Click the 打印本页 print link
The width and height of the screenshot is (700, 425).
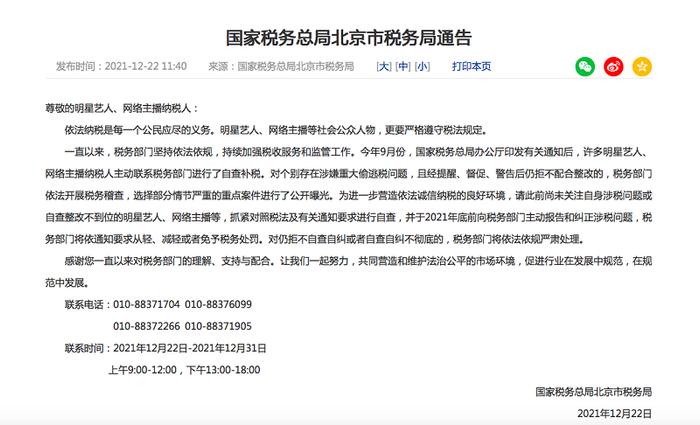tap(471, 67)
